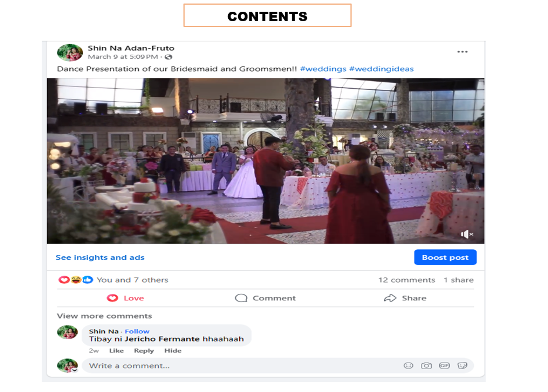View the post reaction emoji icons
Viewport: 548px width, 392px height.
pos(75,280)
